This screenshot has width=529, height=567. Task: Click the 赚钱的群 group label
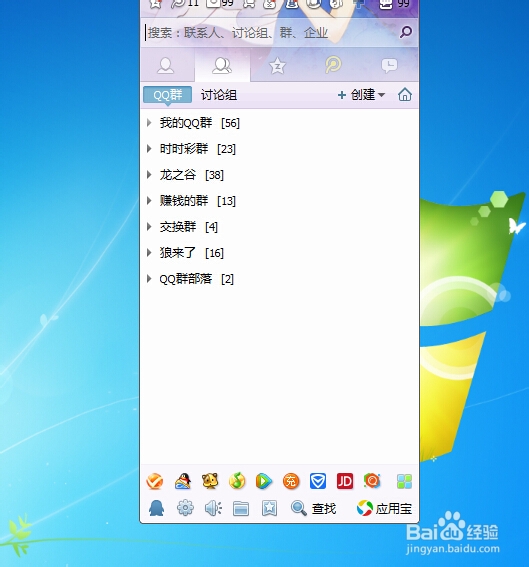[184, 201]
